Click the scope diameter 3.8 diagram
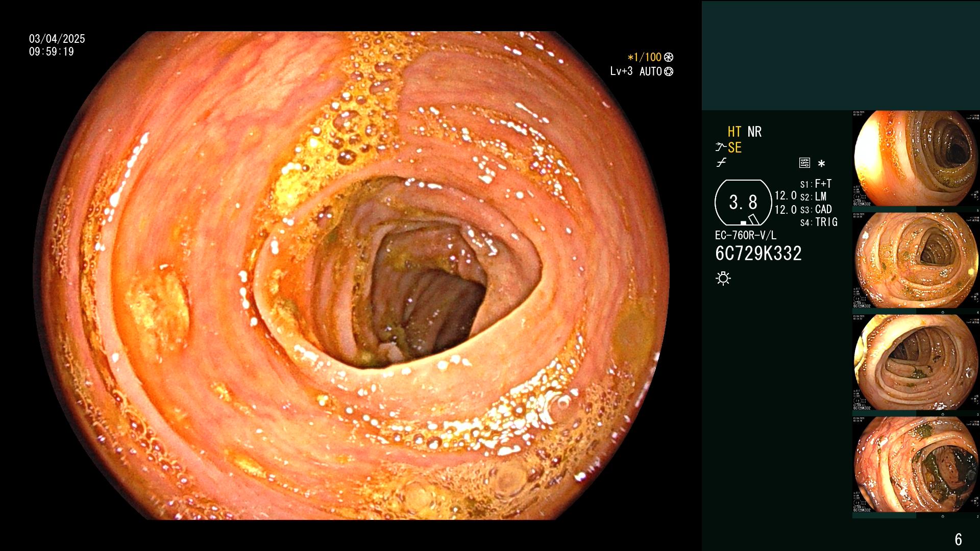 (x=743, y=203)
